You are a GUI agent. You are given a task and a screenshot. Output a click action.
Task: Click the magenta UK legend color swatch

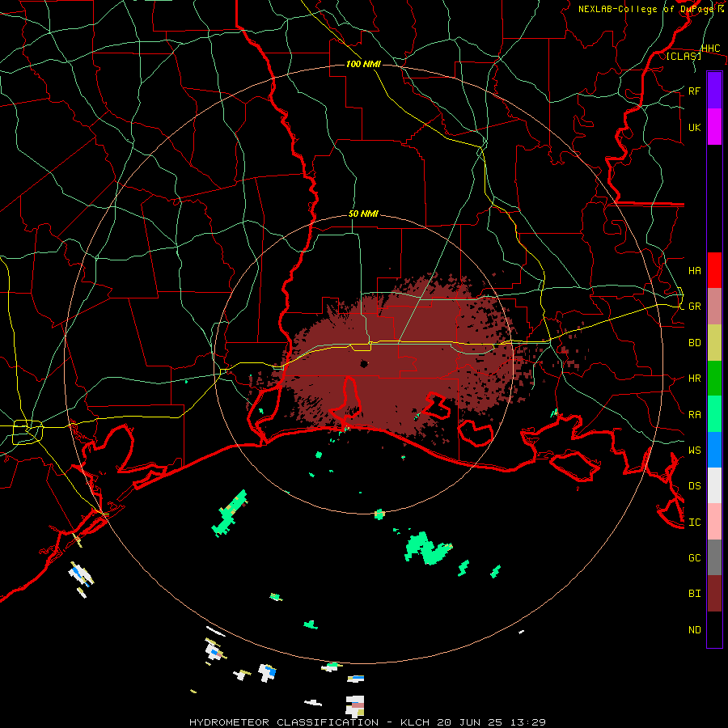714,126
